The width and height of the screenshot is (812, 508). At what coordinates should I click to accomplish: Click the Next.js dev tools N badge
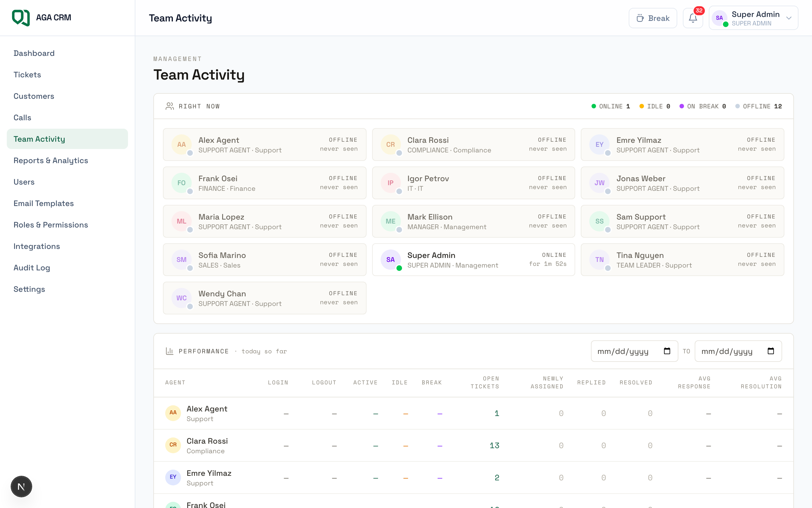click(21, 487)
